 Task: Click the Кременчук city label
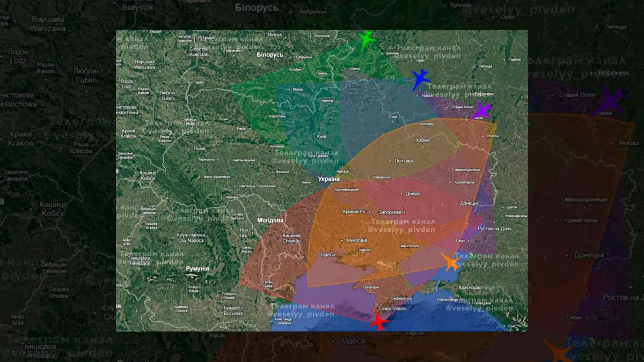point(382,177)
